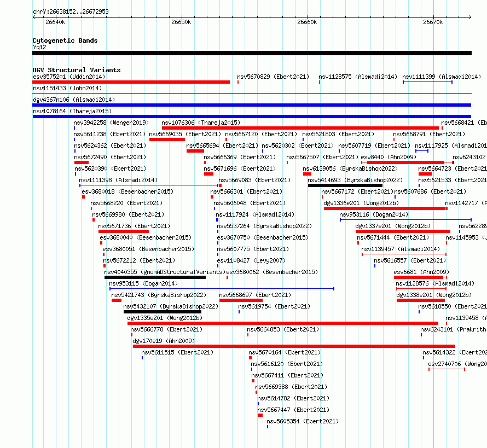
Task: Click the 26660k ruler tick label
Action: 307,22
